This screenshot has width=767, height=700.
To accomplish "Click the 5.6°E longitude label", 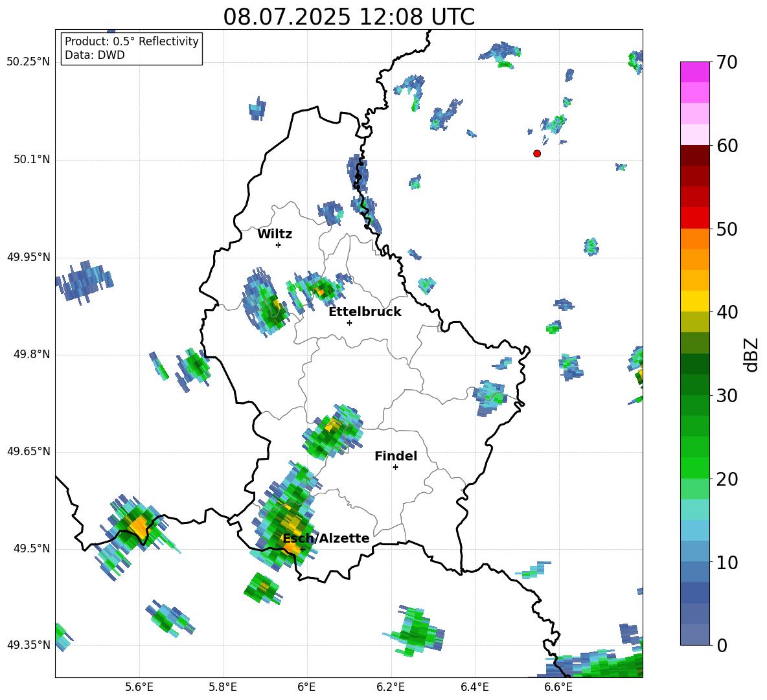I will (x=139, y=687).
